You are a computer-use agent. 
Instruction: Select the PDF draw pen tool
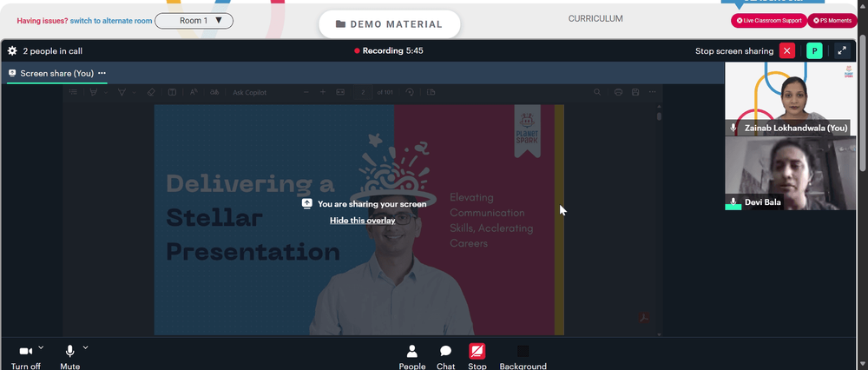(x=122, y=92)
